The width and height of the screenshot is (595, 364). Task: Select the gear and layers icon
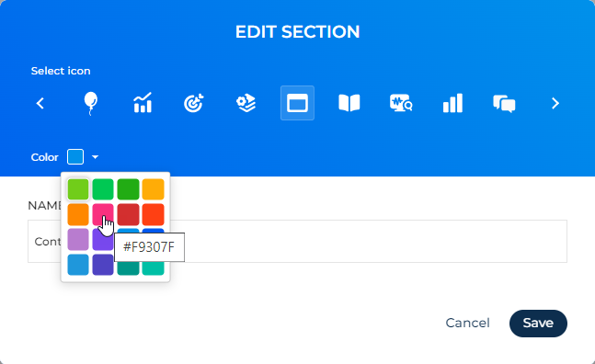click(x=246, y=103)
